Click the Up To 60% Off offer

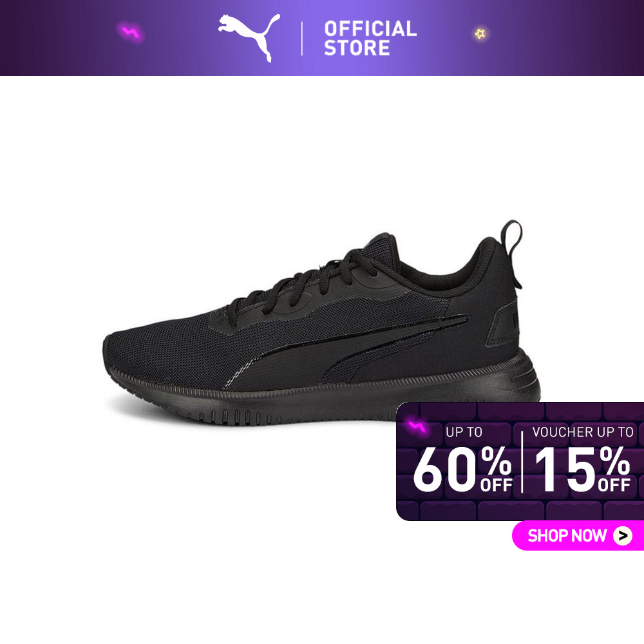pos(463,460)
